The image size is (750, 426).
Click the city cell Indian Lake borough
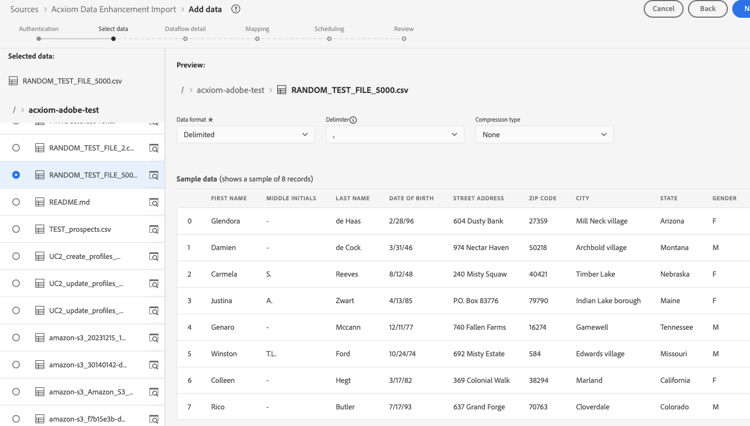point(608,301)
